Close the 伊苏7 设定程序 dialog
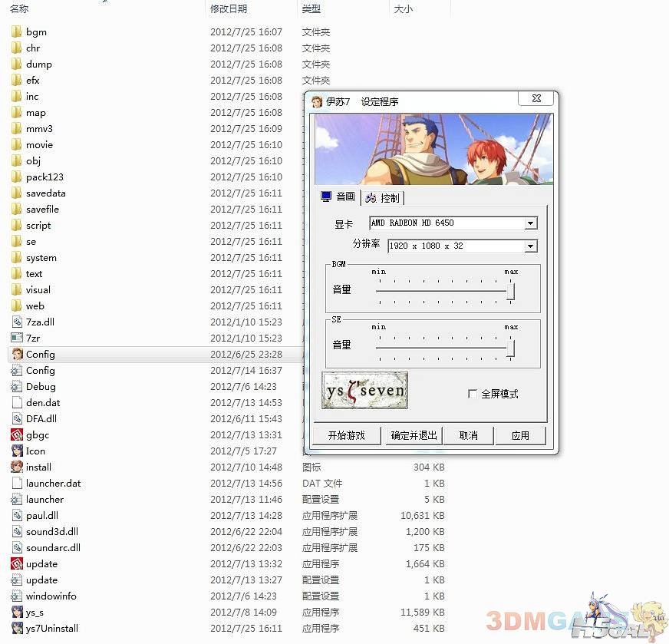 [x=536, y=98]
